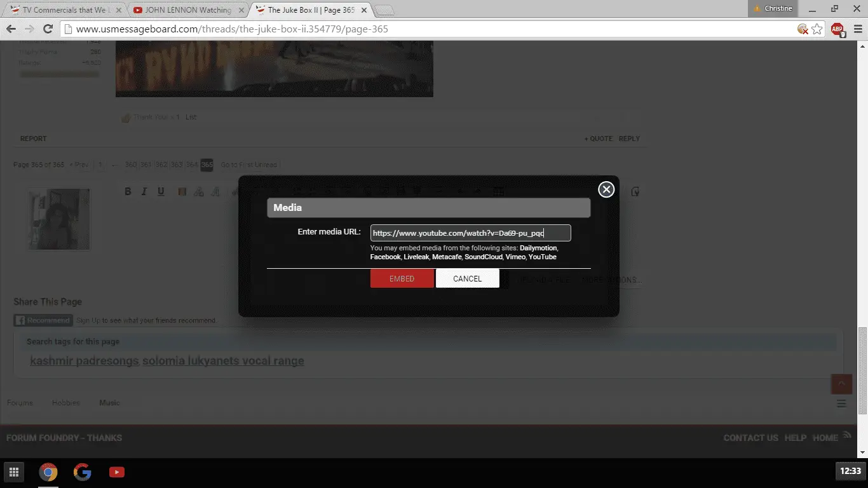Open the hamburger menu at page footer

tap(841, 403)
